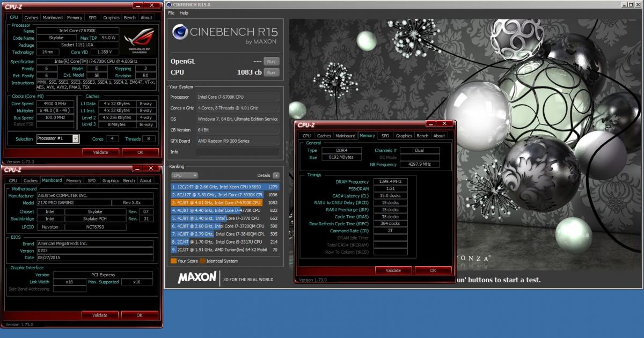Open About tab in CPU-Z processor window
This screenshot has width=644, height=338.
click(x=146, y=18)
